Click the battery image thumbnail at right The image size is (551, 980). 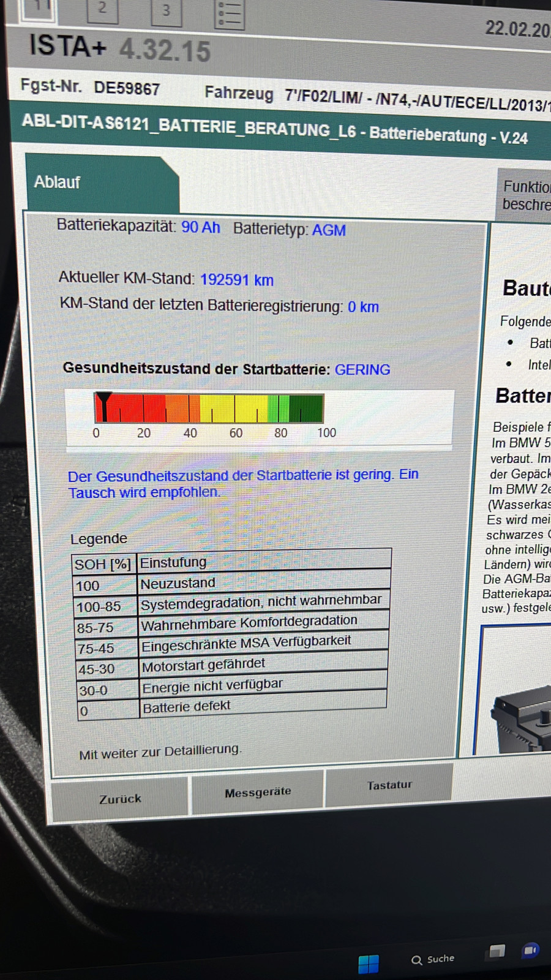tap(520, 720)
